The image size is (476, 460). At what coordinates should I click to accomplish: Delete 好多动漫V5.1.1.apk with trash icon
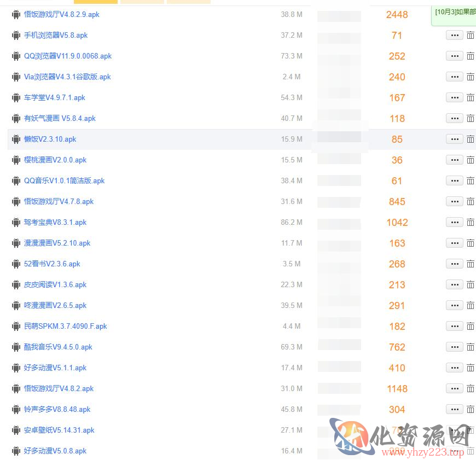470,368
